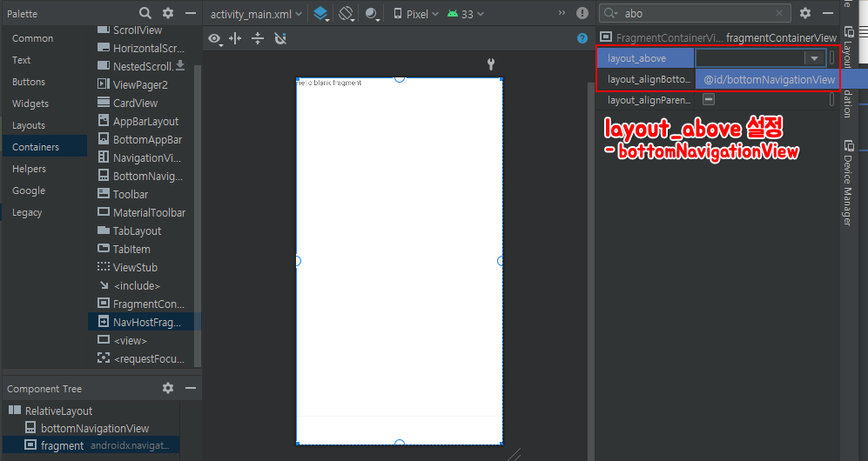Viewport: 868px width, 461px height.
Task: Toggle layout_alignParent checkbox
Action: click(709, 99)
